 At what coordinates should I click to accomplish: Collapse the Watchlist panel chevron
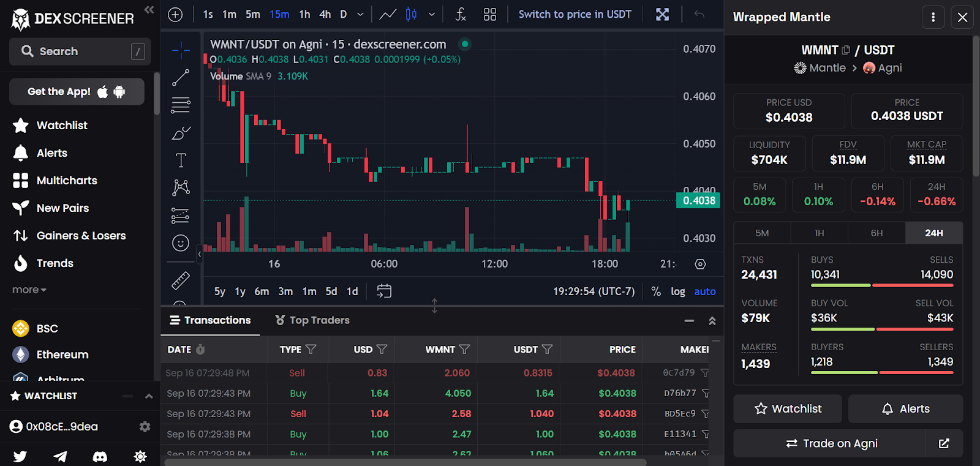(149, 396)
